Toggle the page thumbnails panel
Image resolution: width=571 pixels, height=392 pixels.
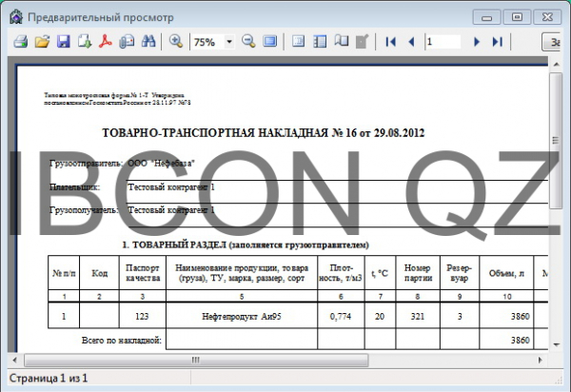(x=320, y=42)
